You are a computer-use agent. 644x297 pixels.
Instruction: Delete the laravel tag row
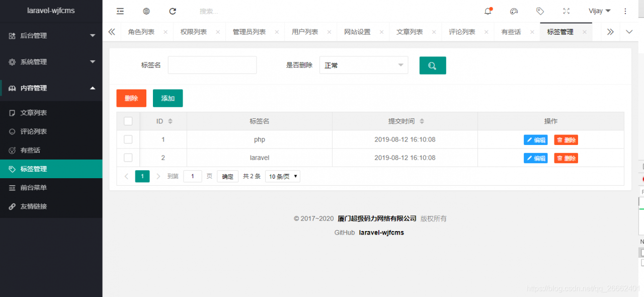(566, 158)
